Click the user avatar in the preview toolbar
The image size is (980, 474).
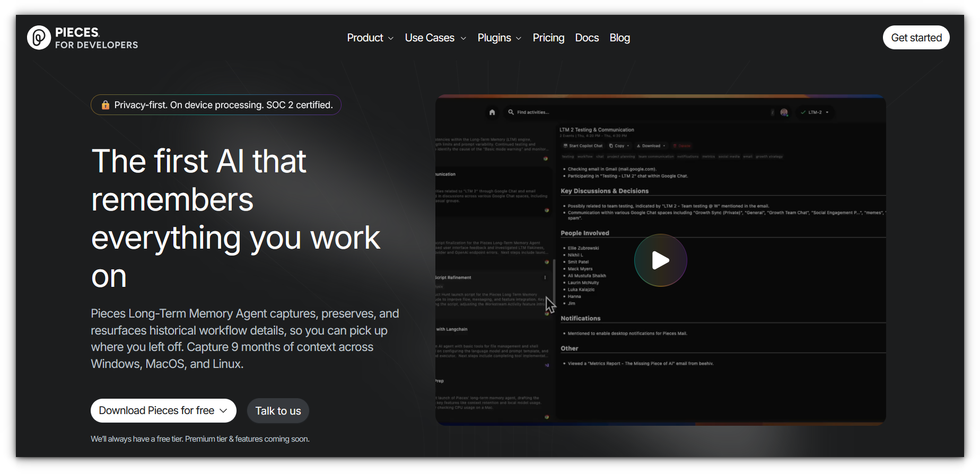(x=784, y=112)
